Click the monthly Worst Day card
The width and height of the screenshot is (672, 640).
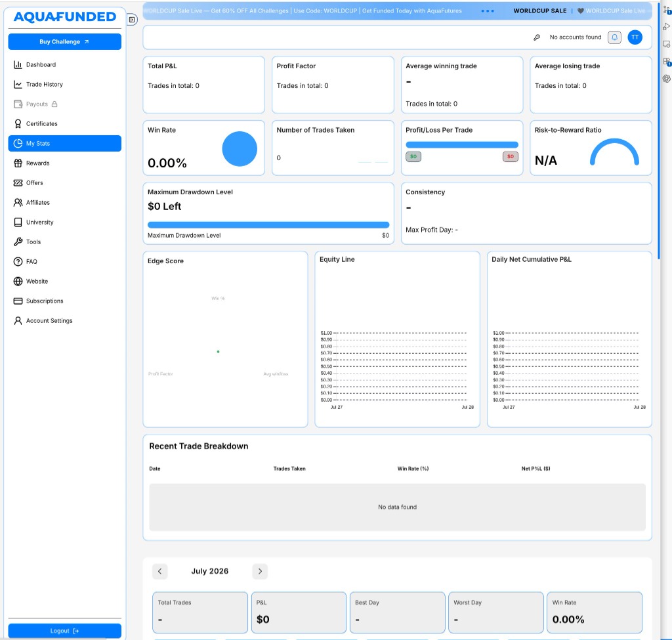point(496,612)
